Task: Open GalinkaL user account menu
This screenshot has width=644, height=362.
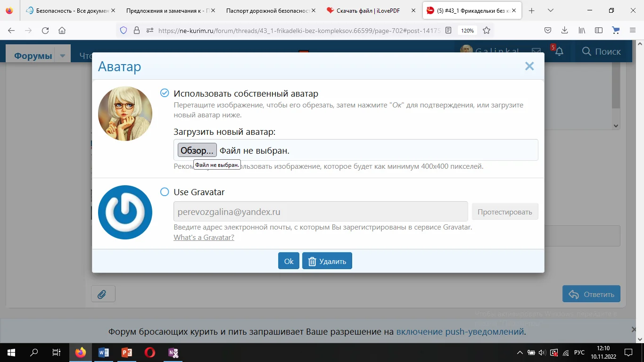Action: [490, 51]
